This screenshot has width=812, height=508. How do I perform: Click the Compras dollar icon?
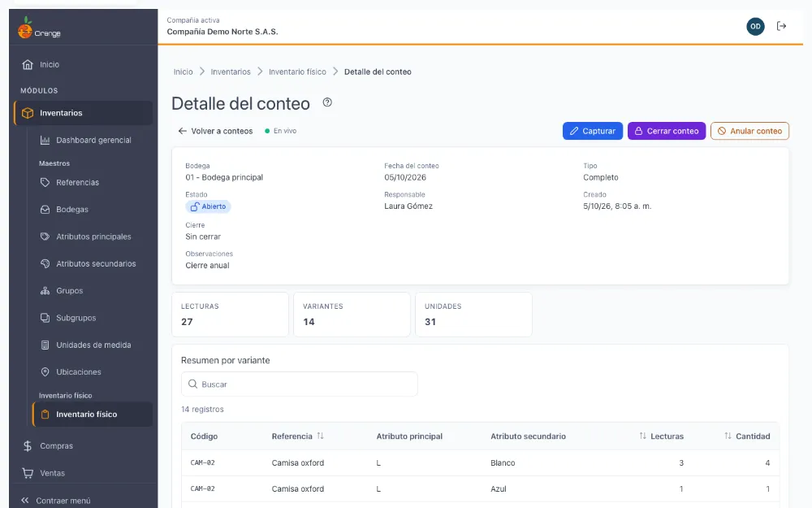[28, 445]
